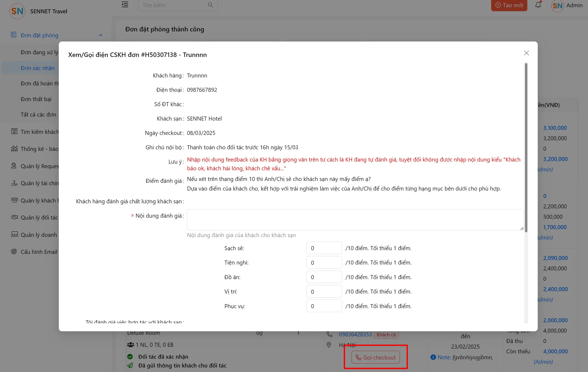Click the Quản lý đối tác handshake icon

pos(14,217)
